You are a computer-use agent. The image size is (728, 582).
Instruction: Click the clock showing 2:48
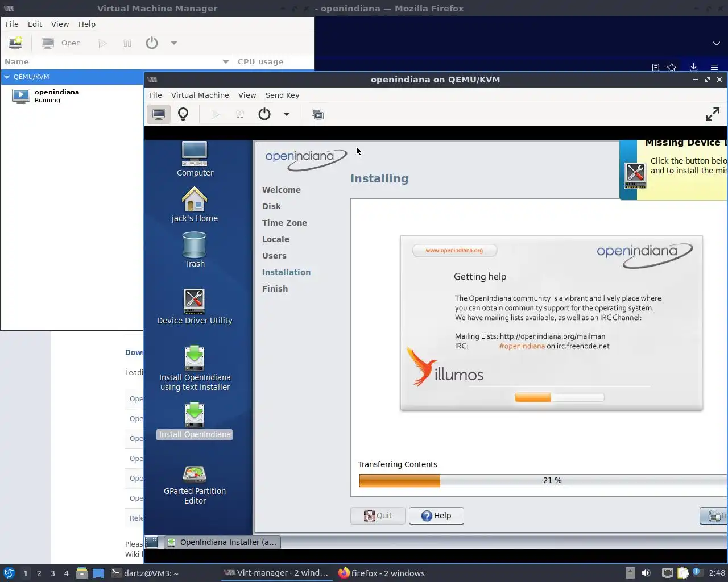point(717,573)
